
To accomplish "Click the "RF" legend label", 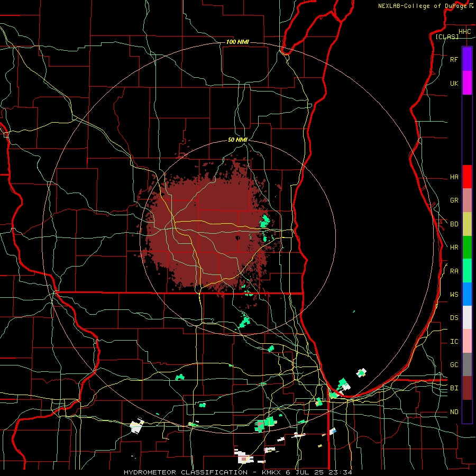I will pos(454,60).
